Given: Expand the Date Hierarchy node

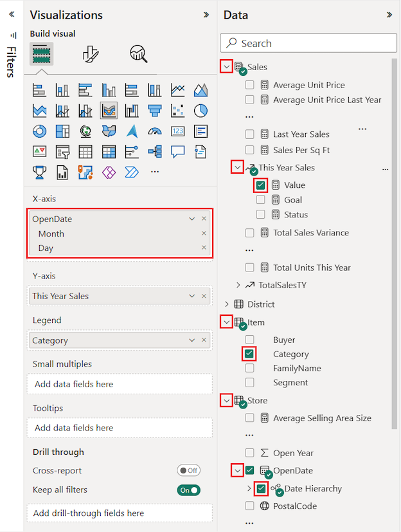Looking at the screenshot, I should 249,488.
